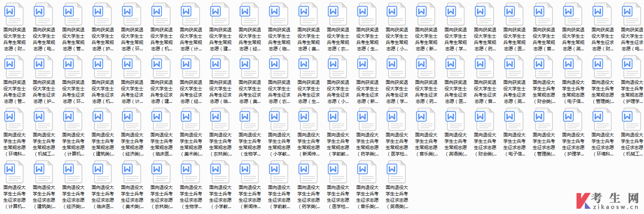Select Word icon for 获奖退役常规志愿（财… file
Viewport: 644px width, 214px height.
pyautogui.click(x=14, y=14)
